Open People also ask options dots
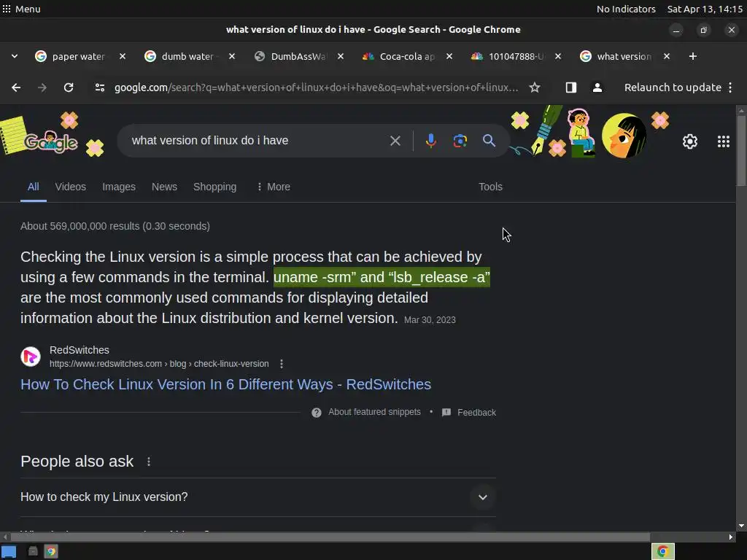747x560 pixels. (x=149, y=462)
